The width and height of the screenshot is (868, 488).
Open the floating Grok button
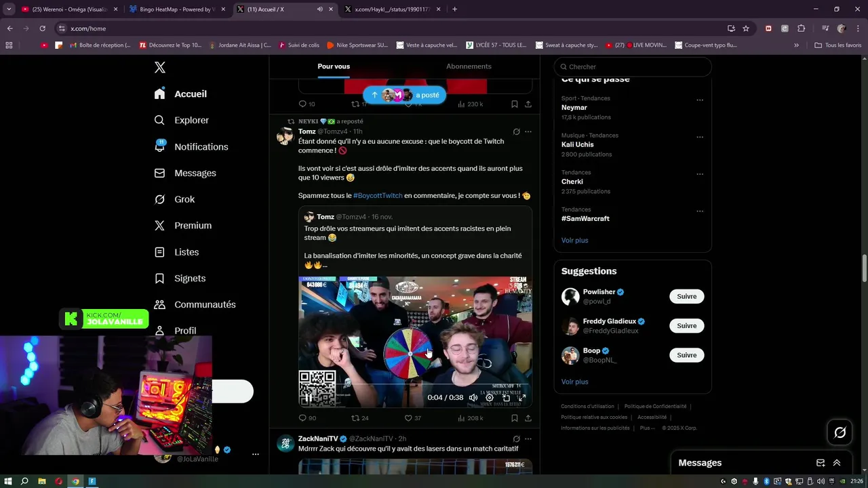(840, 432)
